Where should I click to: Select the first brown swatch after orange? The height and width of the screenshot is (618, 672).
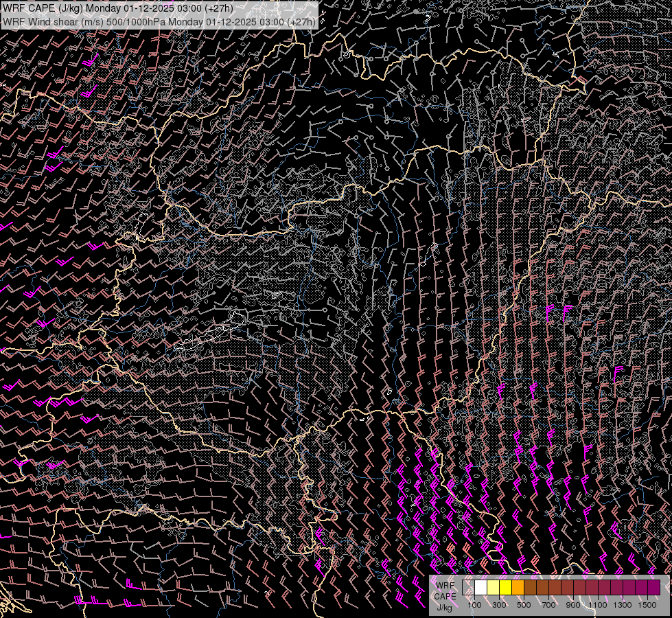(531, 588)
